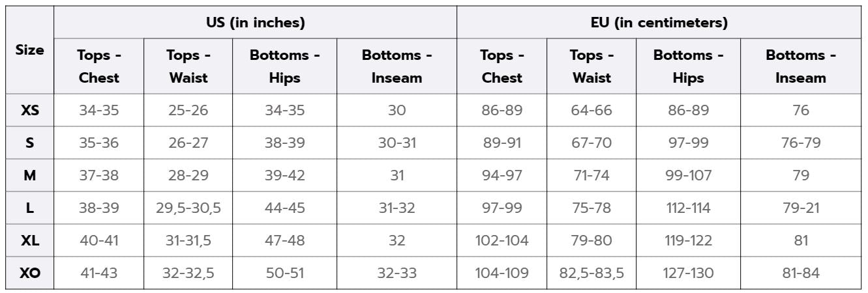Select the US (in inches) header
This screenshot has width=868, height=293.
tap(255, 23)
